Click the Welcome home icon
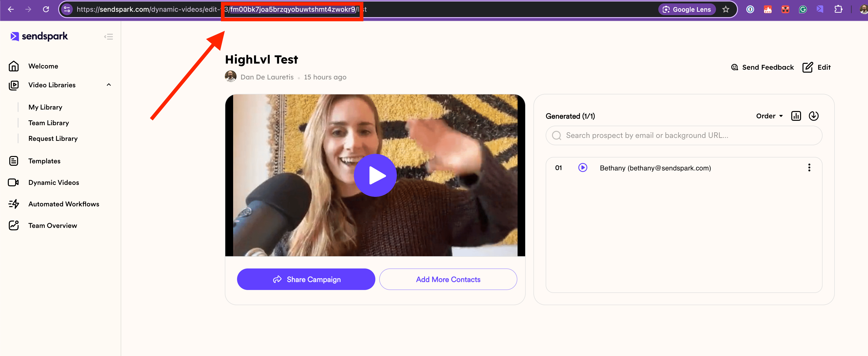Viewport: 868px width, 356px height. (13, 66)
